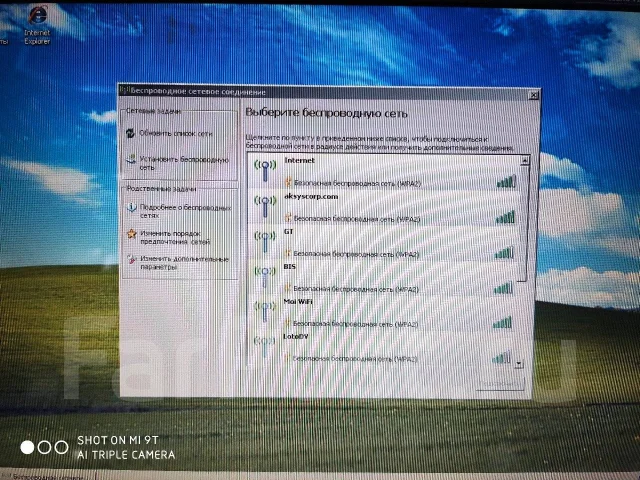Click the lock icon under aksyscorp.com network

point(288,218)
